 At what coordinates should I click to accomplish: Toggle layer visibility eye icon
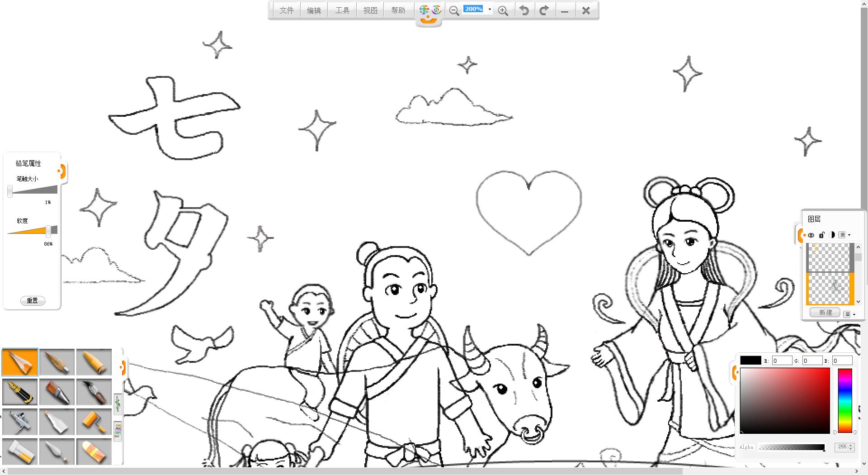[x=811, y=235]
